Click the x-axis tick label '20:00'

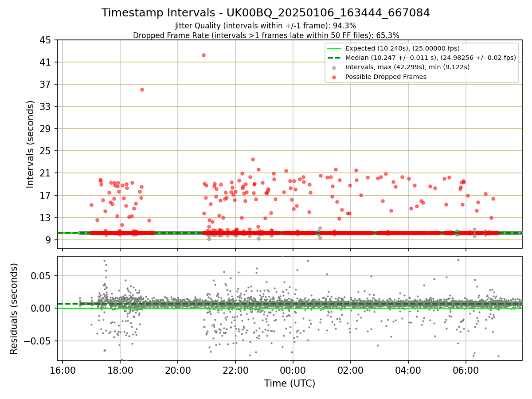pos(178,370)
